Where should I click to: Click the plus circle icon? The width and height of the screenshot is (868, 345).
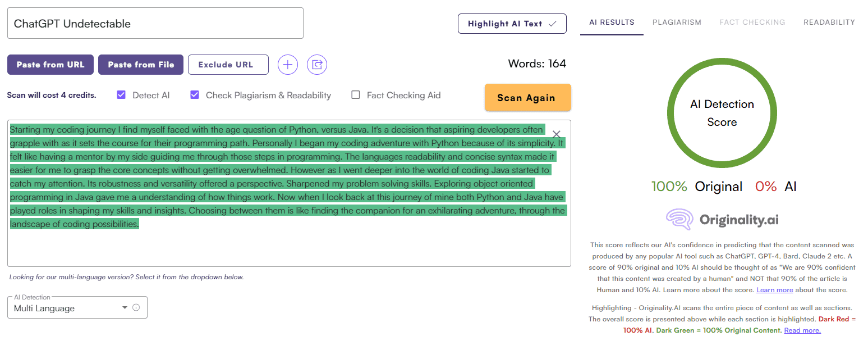[x=288, y=65]
